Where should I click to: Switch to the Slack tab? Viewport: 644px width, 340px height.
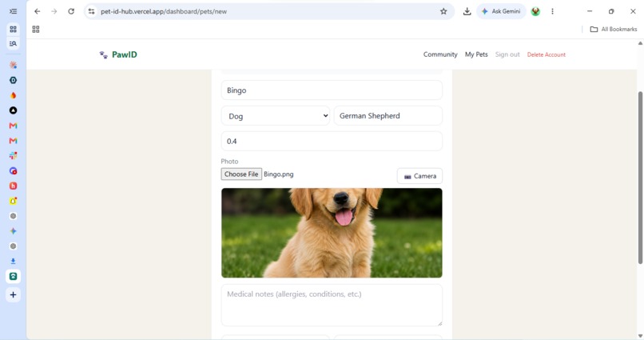point(13,155)
